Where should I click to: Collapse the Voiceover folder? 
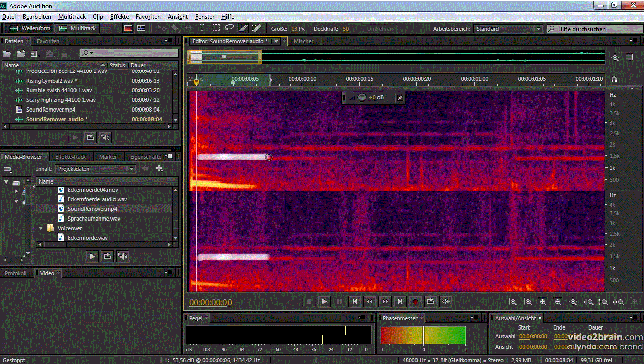(41, 228)
